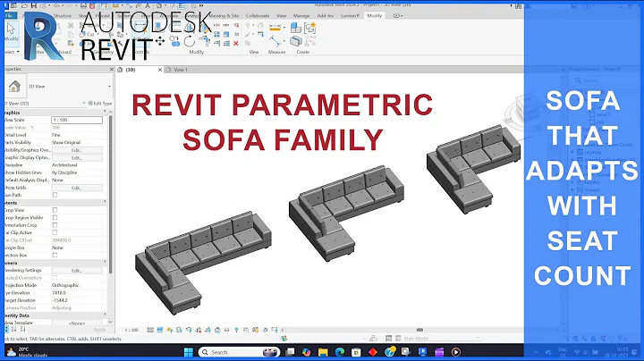Viewport: 644px width, 361px height.
Task: Toggle the Sun Path checkbox
Action: coord(55,196)
